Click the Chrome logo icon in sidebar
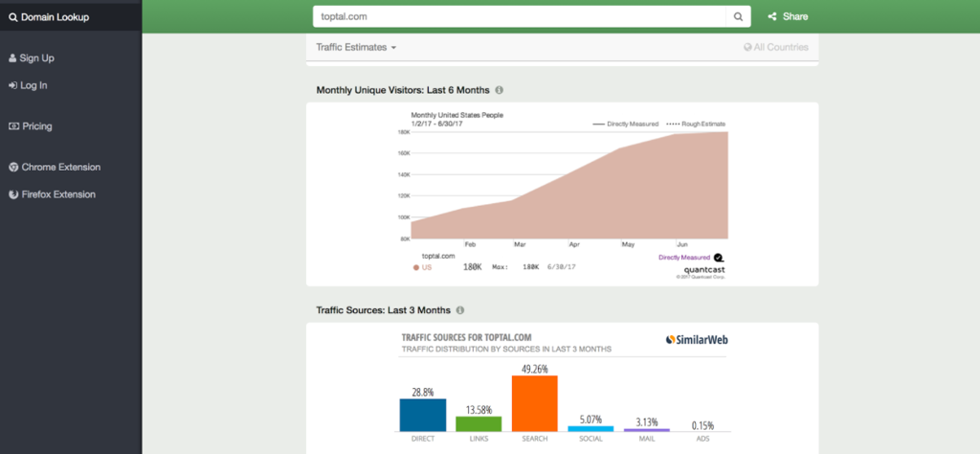 pyautogui.click(x=13, y=167)
